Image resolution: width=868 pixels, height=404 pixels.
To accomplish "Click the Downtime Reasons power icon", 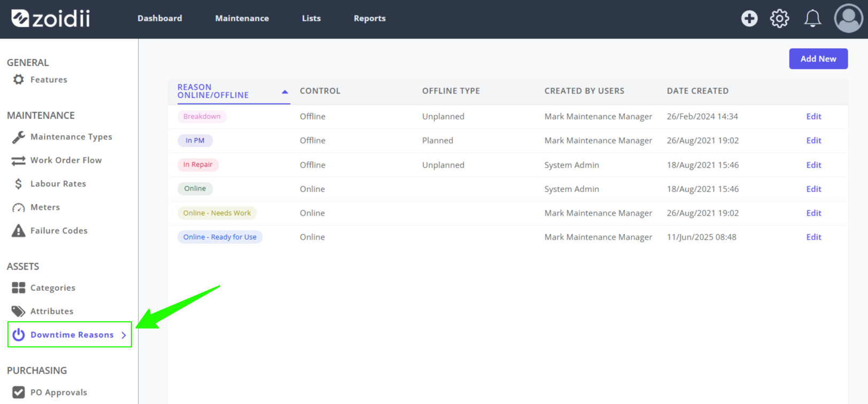I will (19, 335).
